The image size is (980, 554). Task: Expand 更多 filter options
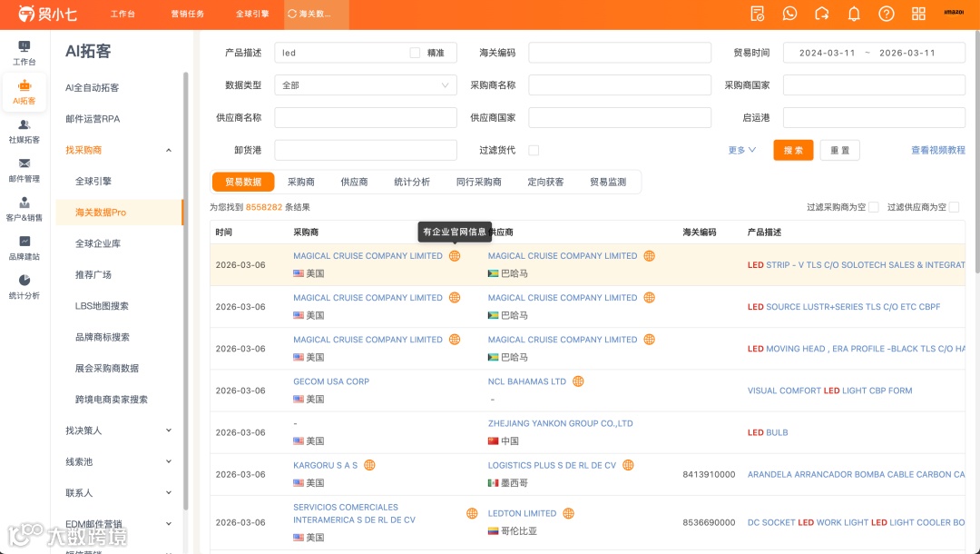click(x=742, y=150)
